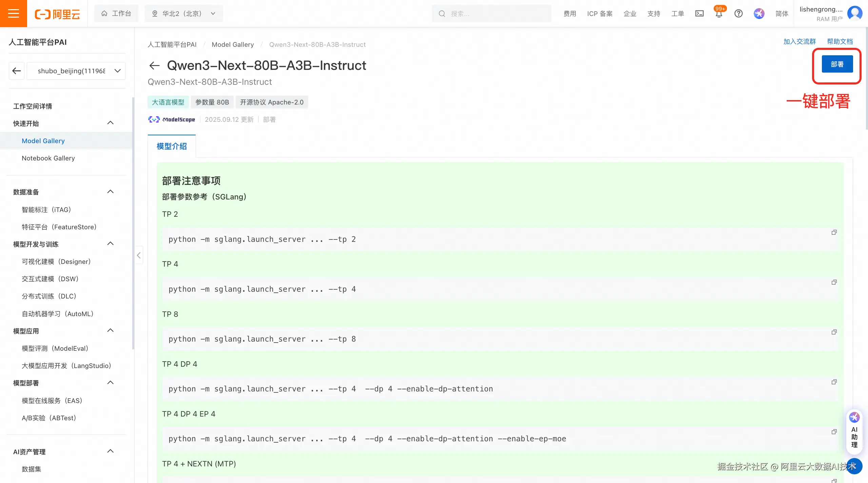This screenshot has height=483, width=868.
Task: Open 自动机器学习（AutoML） in sidebar
Action: [58, 314]
